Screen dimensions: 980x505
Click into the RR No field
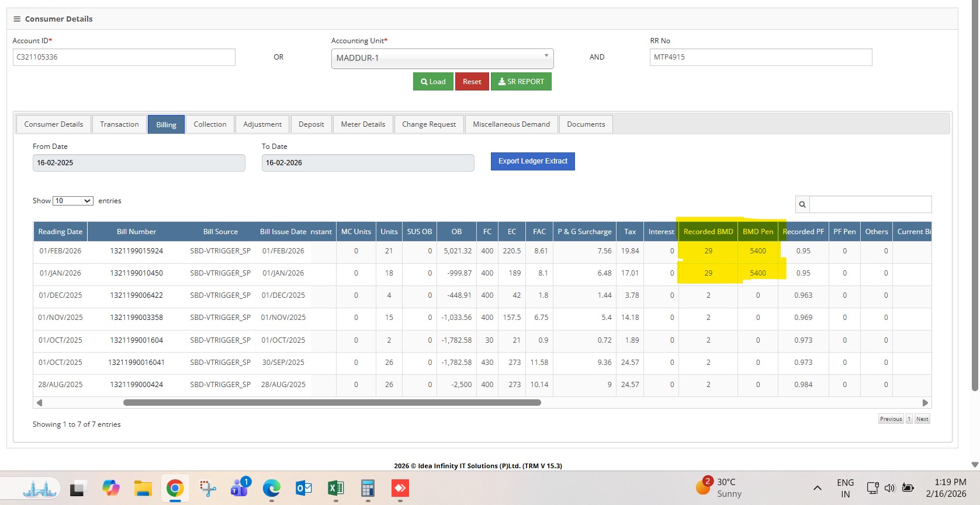click(x=760, y=57)
